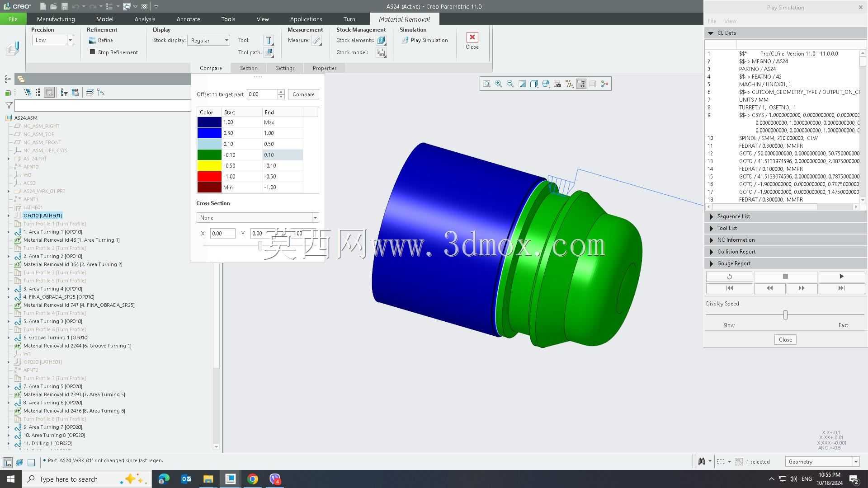Click the model tree search filter field
Image resolution: width=868 pixels, height=488 pixels.
(x=103, y=105)
